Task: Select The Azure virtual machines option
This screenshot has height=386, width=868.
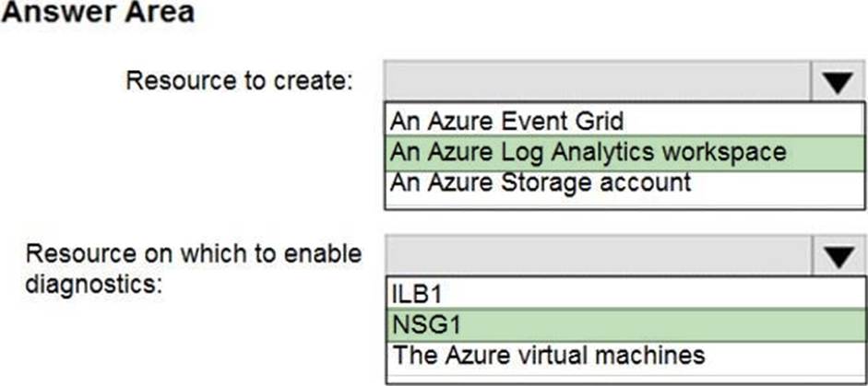Action: [548, 355]
